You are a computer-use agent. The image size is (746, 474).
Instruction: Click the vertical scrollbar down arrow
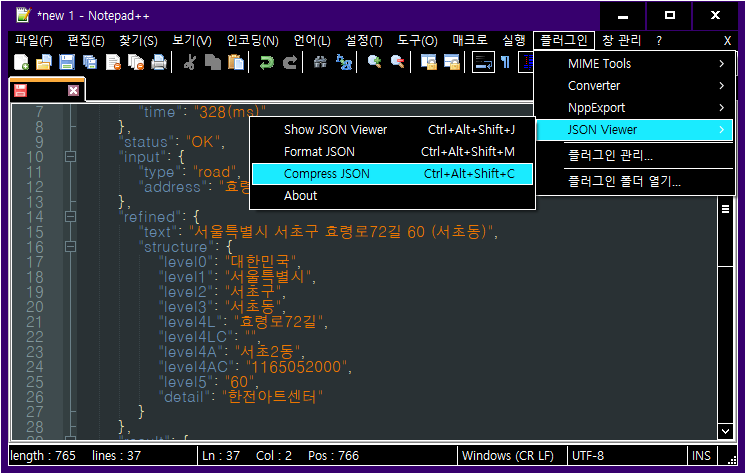click(725, 431)
